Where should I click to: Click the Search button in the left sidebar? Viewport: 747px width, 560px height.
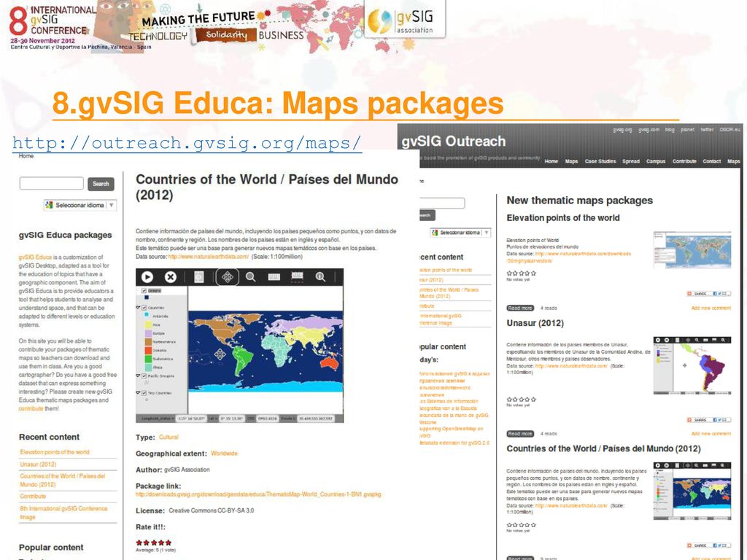point(101,184)
